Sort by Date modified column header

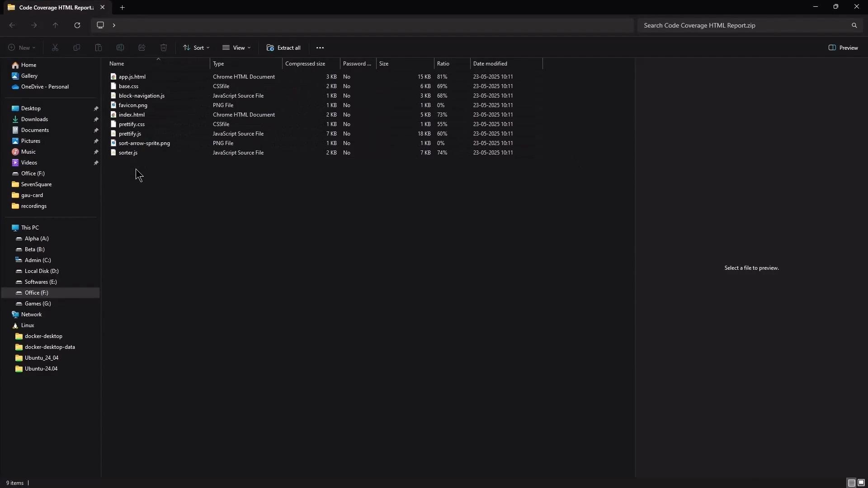coord(490,64)
